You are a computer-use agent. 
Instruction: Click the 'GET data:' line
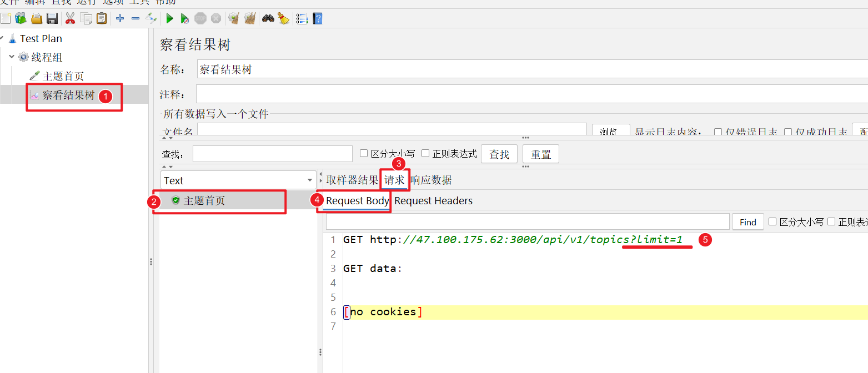pos(372,269)
